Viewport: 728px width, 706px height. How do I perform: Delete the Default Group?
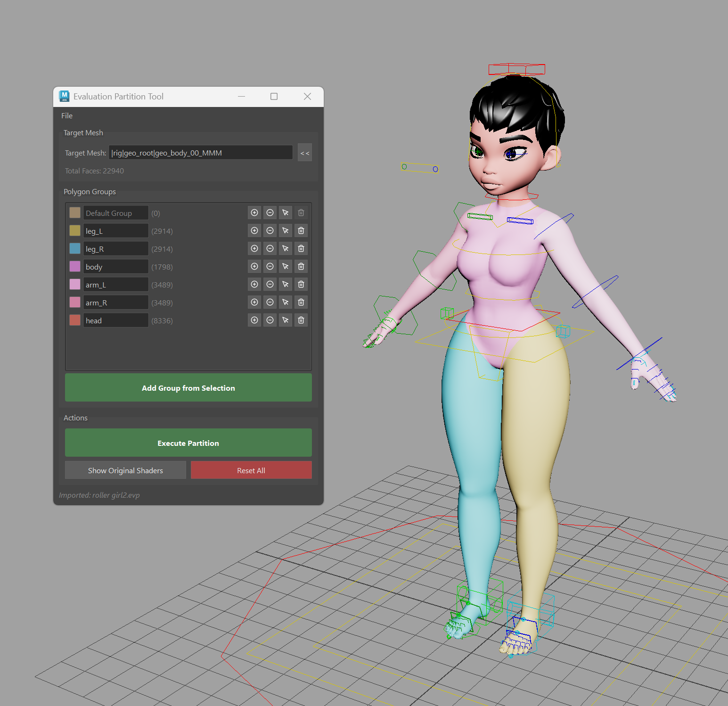coord(301,213)
